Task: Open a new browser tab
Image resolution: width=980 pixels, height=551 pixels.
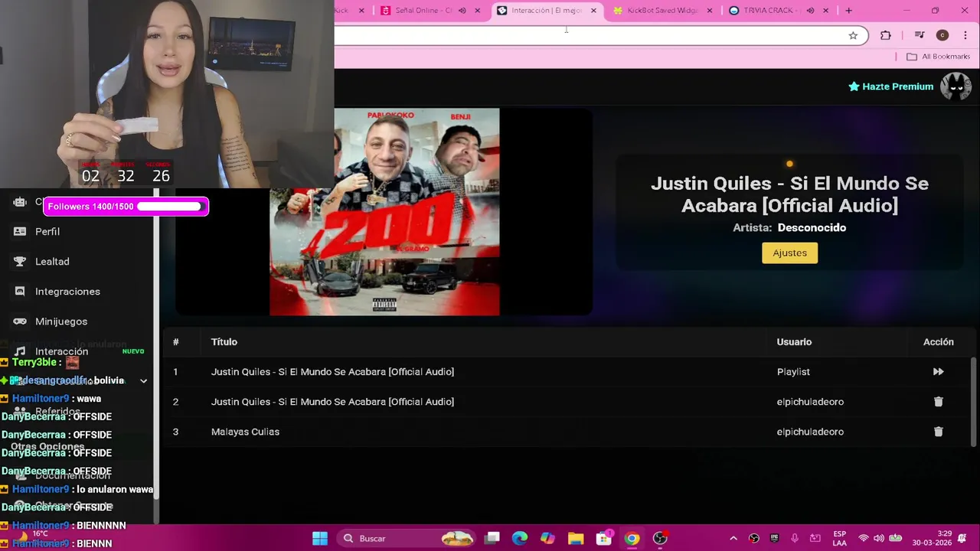Action: point(848,11)
